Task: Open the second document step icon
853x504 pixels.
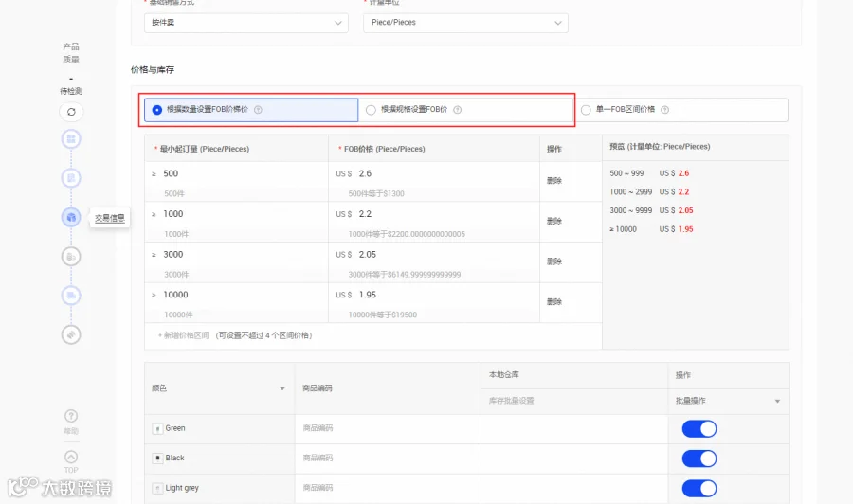Action: click(71, 178)
